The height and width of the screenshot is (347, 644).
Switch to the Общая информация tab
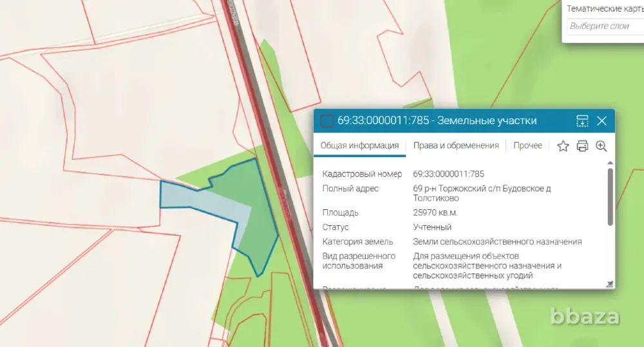pos(359,145)
